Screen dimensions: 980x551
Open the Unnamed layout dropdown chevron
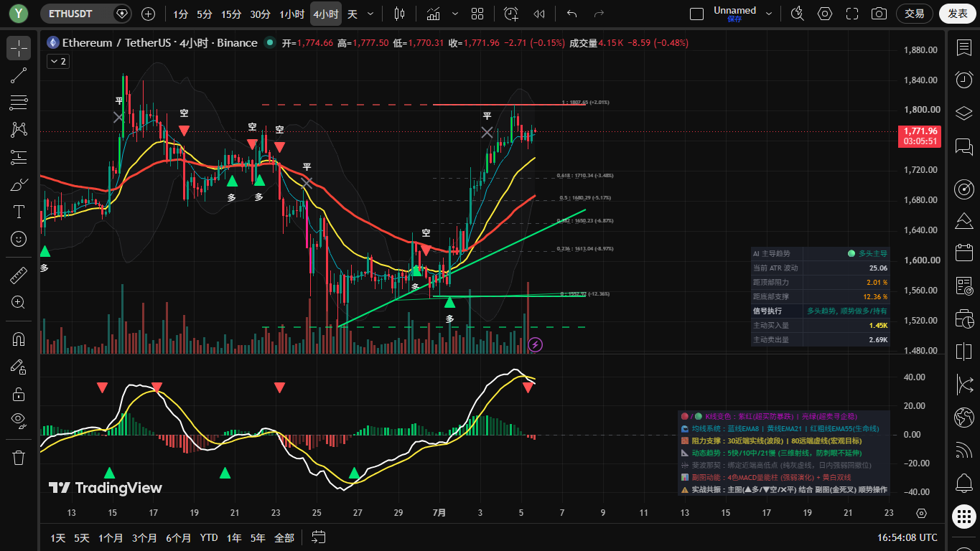coord(770,14)
